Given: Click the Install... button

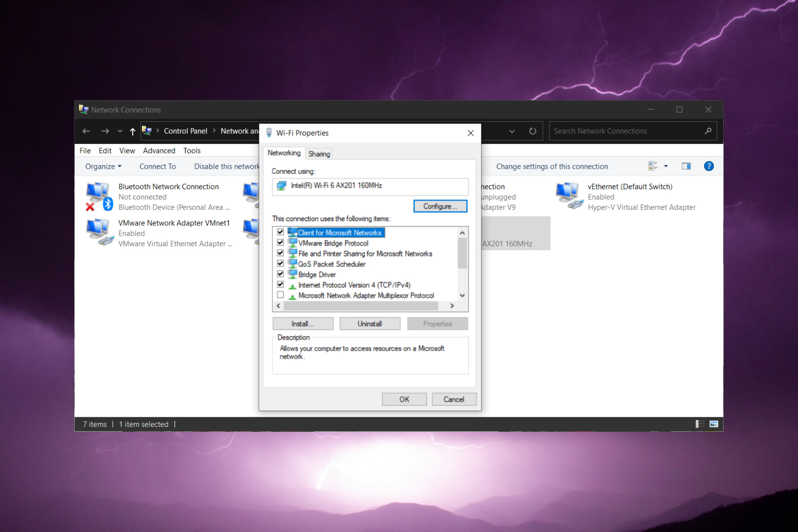Looking at the screenshot, I should pos(303,324).
